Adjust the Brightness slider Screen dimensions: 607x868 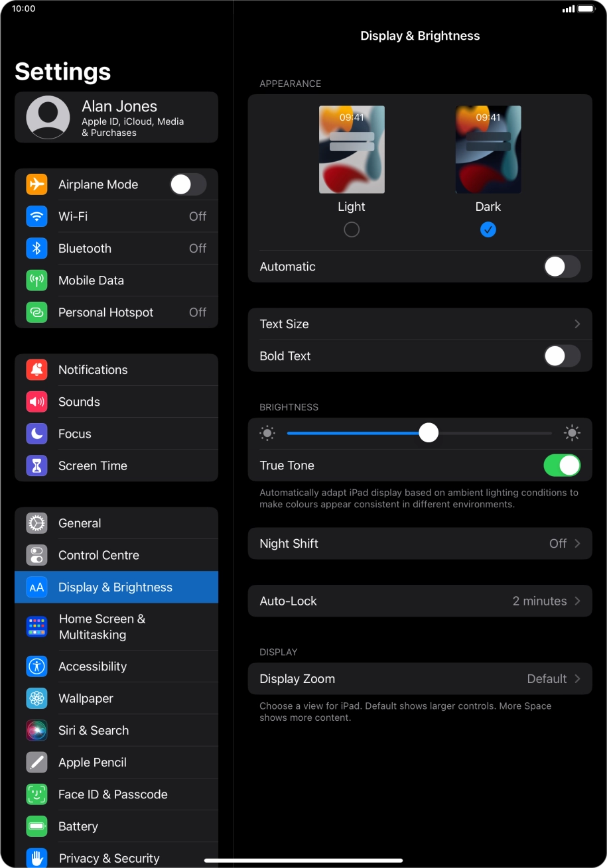pyautogui.click(x=429, y=432)
